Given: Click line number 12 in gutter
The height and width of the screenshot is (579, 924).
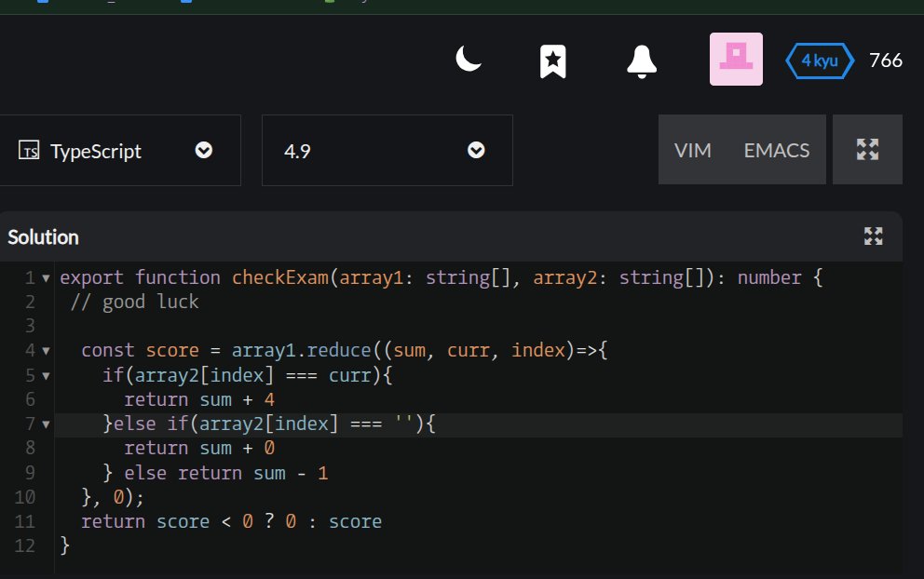Looking at the screenshot, I should point(25,545).
